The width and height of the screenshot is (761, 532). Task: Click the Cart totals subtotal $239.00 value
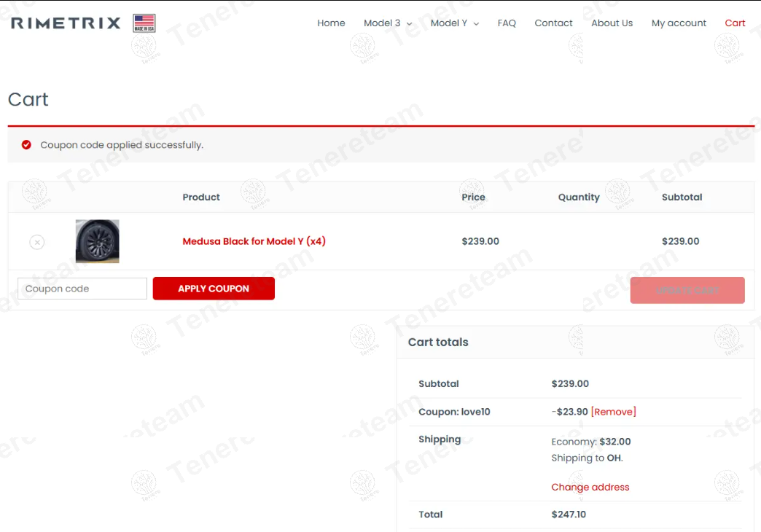click(570, 383)
